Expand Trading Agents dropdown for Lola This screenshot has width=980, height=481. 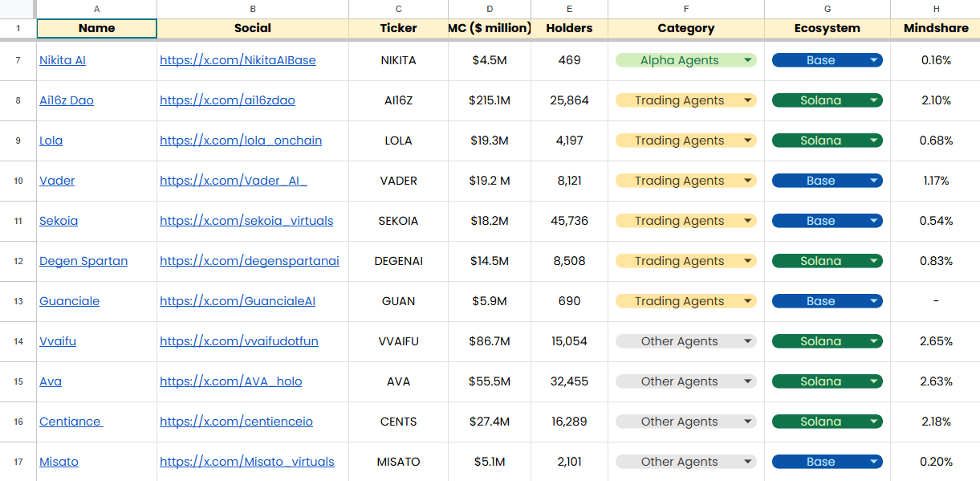click(748, 141)
